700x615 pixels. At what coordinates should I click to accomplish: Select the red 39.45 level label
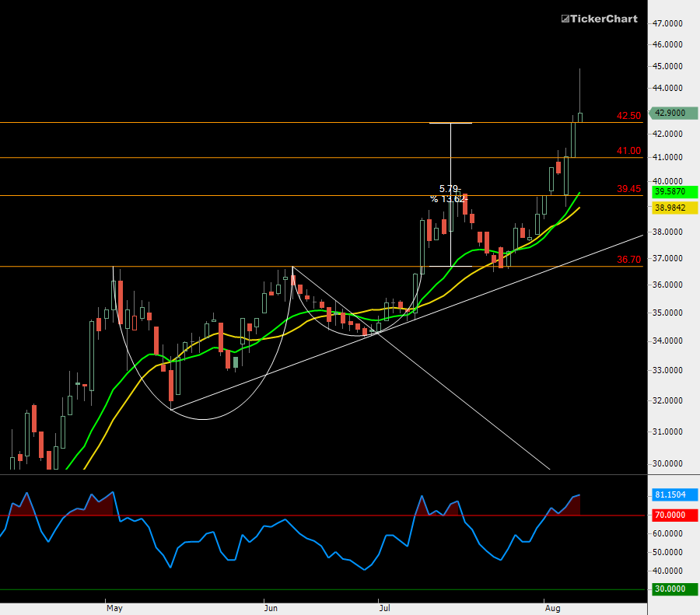click(x=628, y=189)
